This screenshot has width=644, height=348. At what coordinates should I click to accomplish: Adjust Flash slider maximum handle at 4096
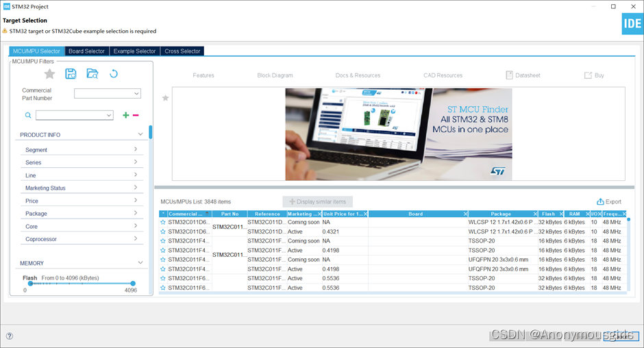pos(133,284)
